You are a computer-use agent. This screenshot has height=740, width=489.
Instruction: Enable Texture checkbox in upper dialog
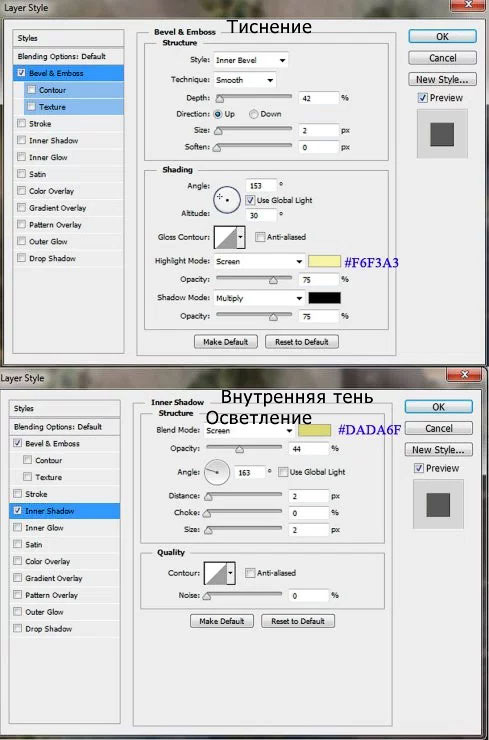tap(32, 107)
